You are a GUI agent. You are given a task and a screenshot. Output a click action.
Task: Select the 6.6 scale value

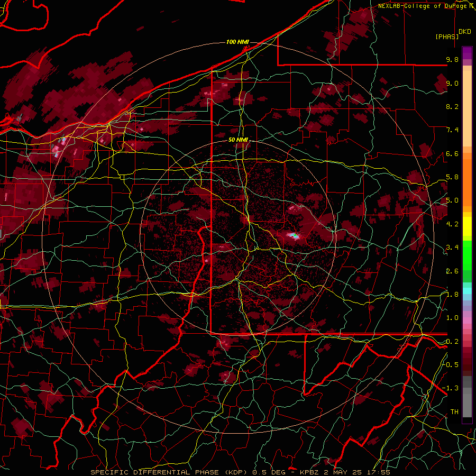point(452,153)
